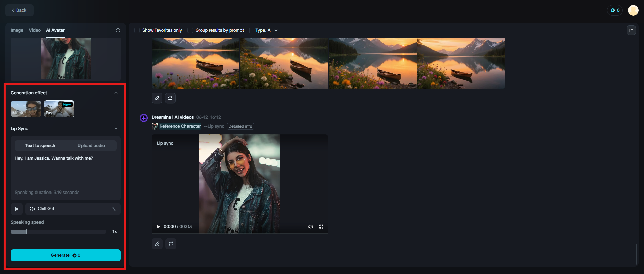The width and height of the screenshot is (644, 274).
Task: Switch to the Video tab
Action: coord(35,30)
